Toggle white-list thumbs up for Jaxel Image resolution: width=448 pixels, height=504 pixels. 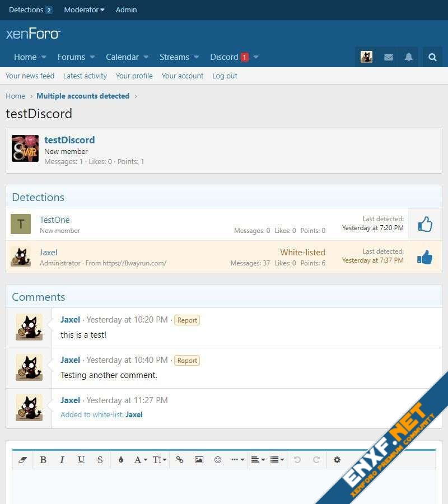[425, 257]
